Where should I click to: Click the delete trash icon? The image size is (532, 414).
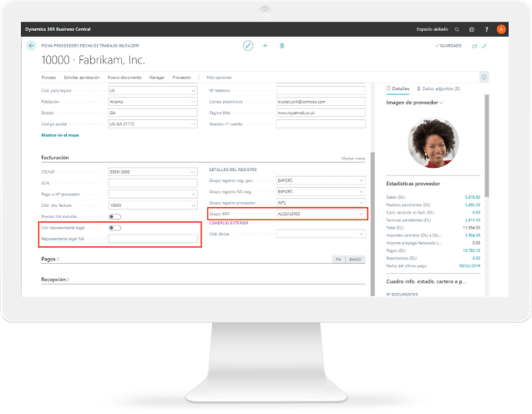point(282,45)
